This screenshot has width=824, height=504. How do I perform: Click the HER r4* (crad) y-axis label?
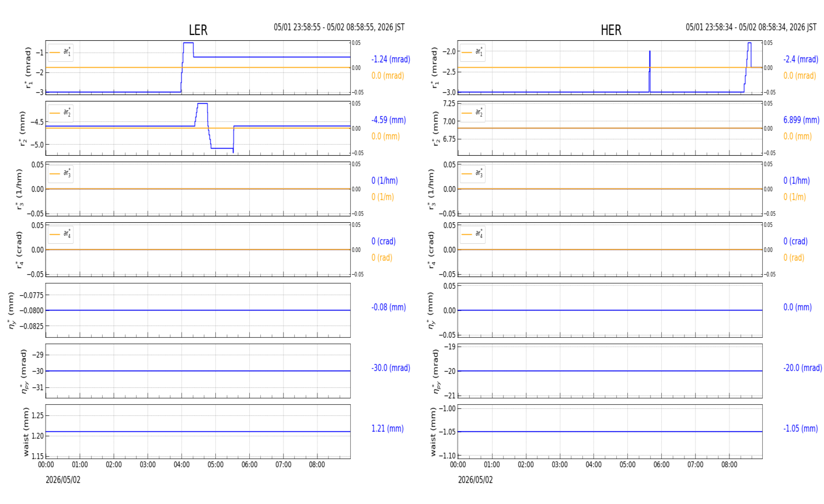432,250
